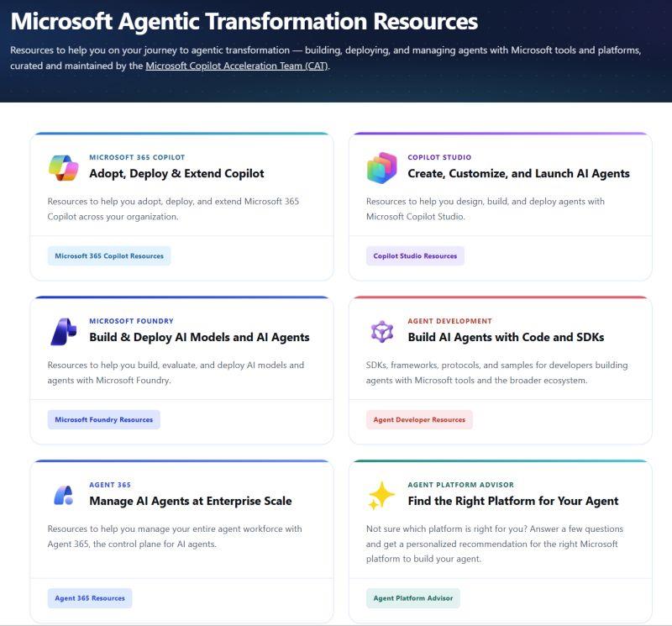672x626 pixels.
Task: Click the Microsoft Foundry logo icon
Action: 64,331
